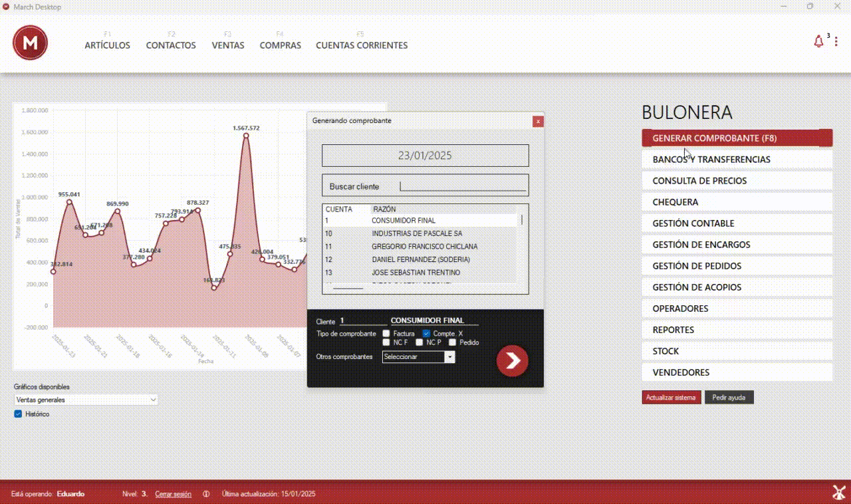Click the 878.327 chart data point

[197, 210]
